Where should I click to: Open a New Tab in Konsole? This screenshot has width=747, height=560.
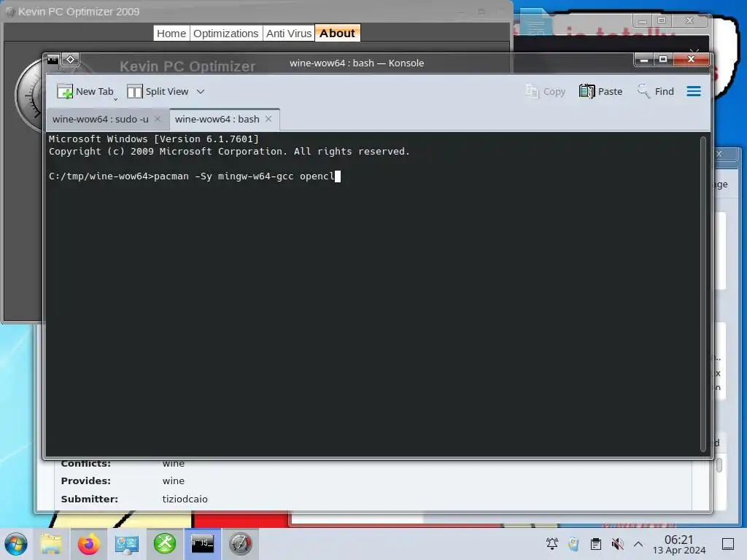pyautogui.click(x=86, y=91)
